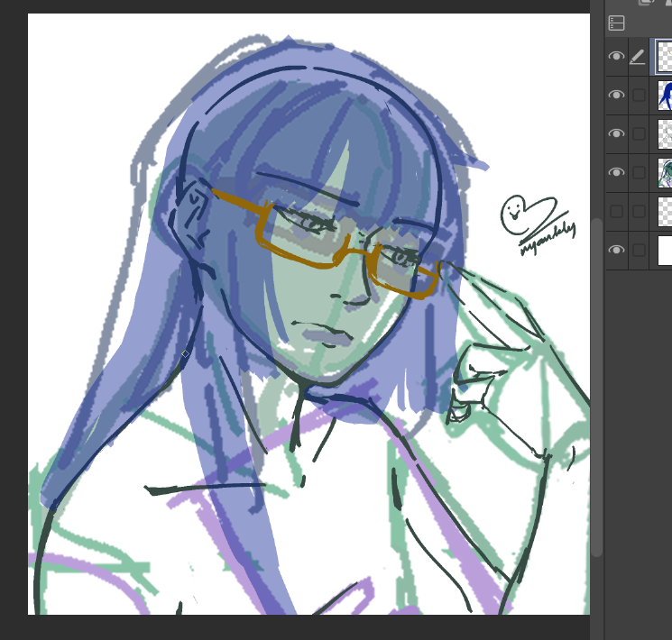The height and width of the screenshot is (640, 672).
Task: Select the blue hair layer thumbnail
Action: click(665, 96)
